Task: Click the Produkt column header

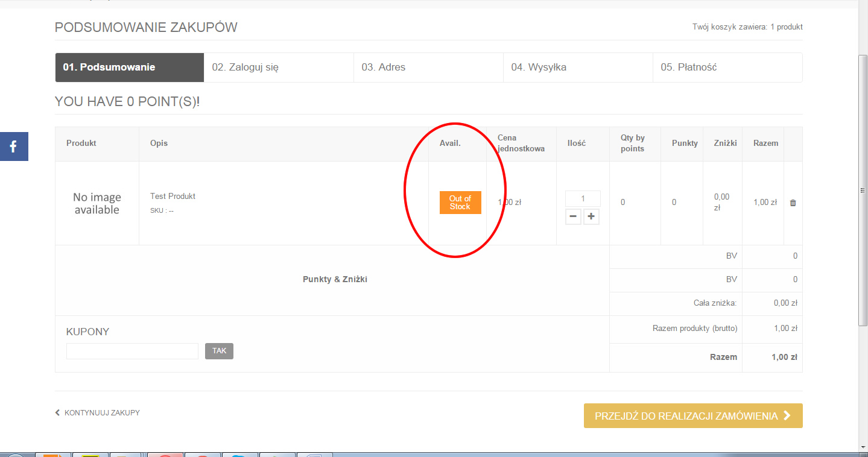Action: (81, 143)
